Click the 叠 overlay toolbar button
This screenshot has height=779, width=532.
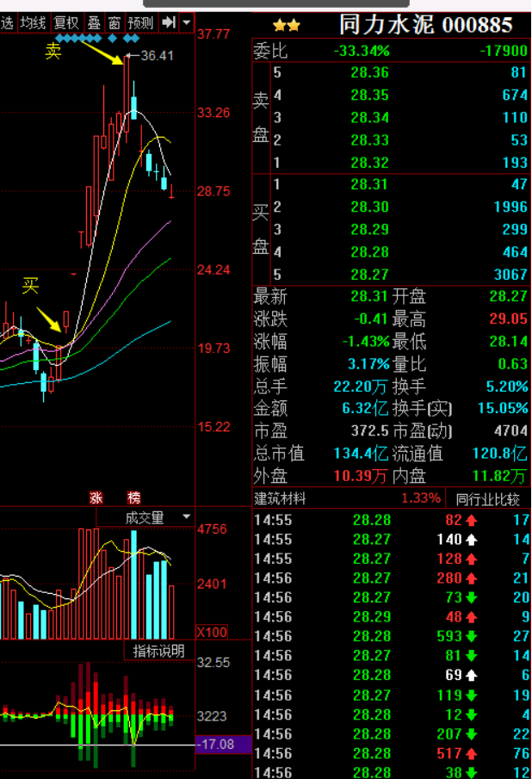94,23
